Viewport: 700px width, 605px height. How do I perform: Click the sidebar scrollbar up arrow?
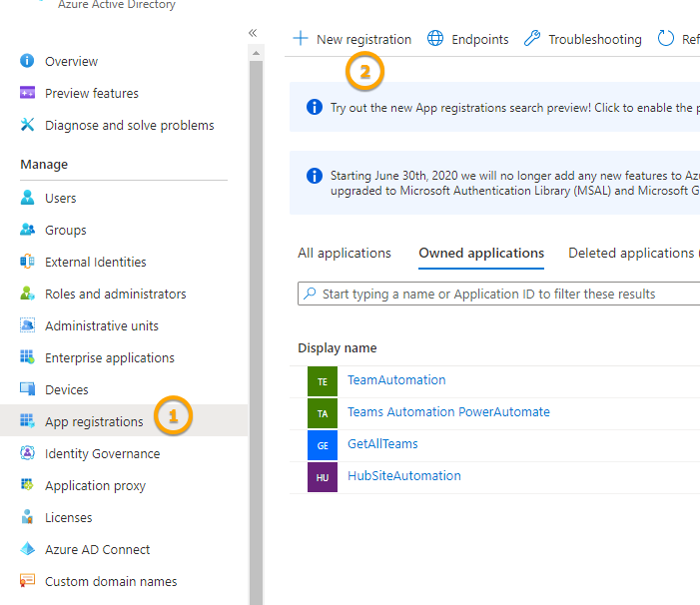(256, 53)
